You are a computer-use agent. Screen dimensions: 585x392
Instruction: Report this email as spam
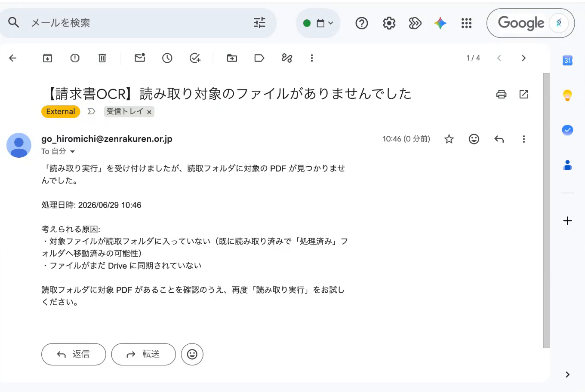tap(75, 58)
